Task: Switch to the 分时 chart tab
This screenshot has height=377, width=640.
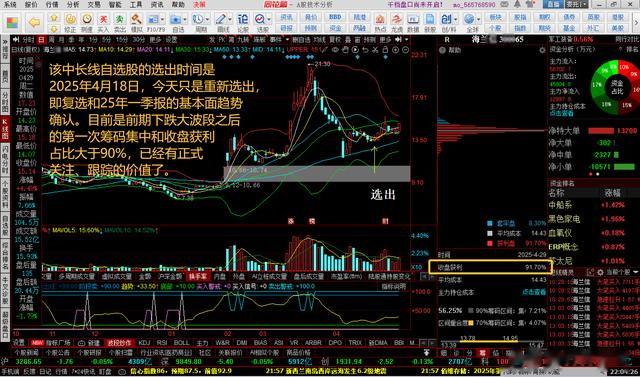Action: pyautogui.click(x=28, y=40)
